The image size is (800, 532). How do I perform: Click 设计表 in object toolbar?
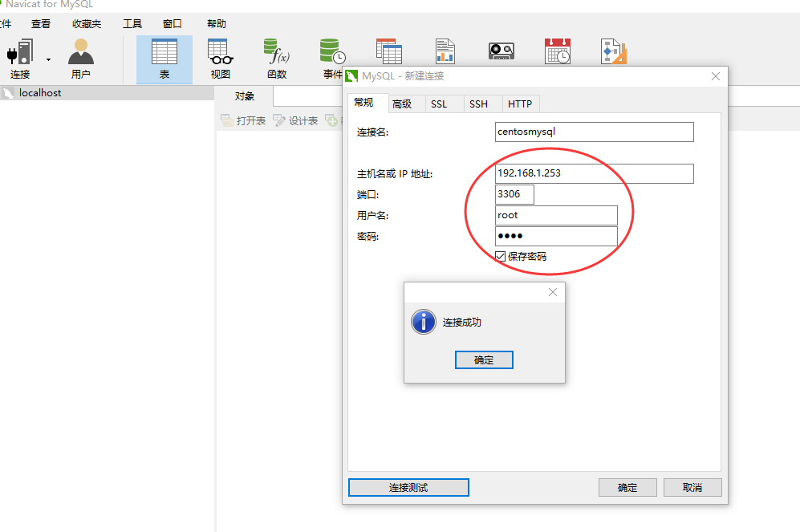(295, 121)
